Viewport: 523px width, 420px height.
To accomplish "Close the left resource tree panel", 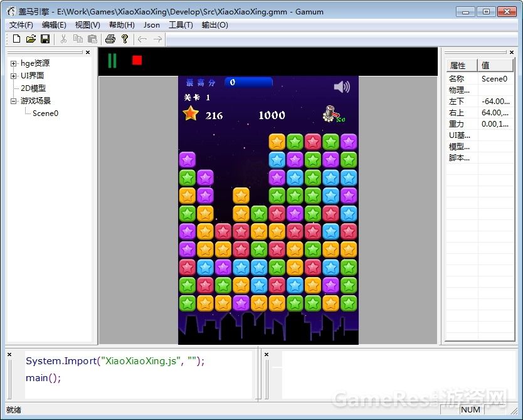I will tap(88, 53).
